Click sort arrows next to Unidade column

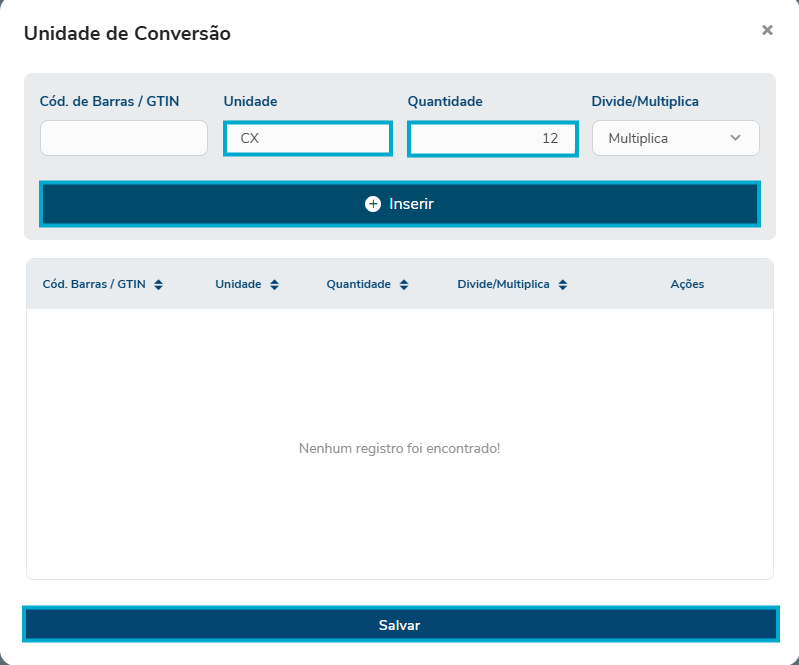point(274,285)
